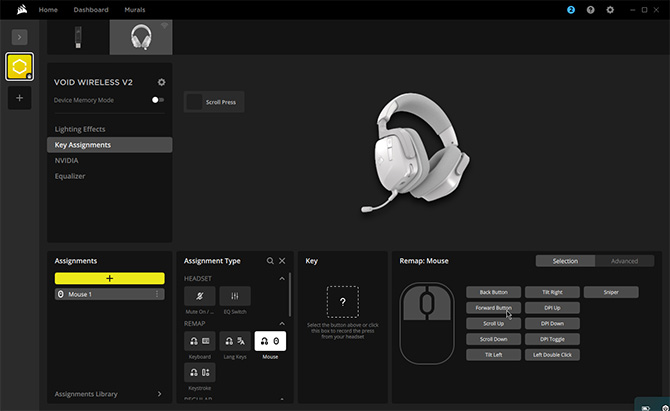The height and width of the screenshot is (411, 670).
Task: Go to the Murals tab
Action: pyautogui.click(x=135, y=10)
